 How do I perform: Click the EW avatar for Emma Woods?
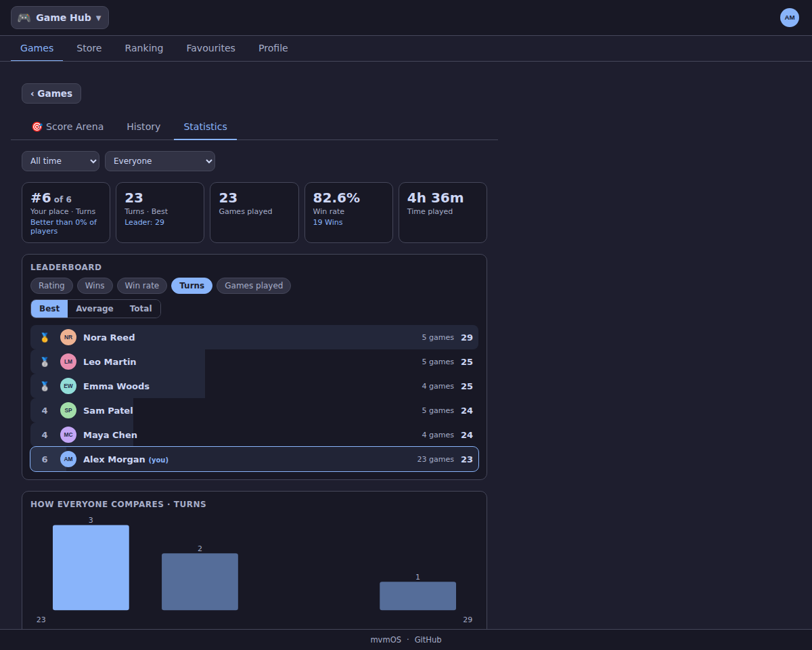click(68, 386)
